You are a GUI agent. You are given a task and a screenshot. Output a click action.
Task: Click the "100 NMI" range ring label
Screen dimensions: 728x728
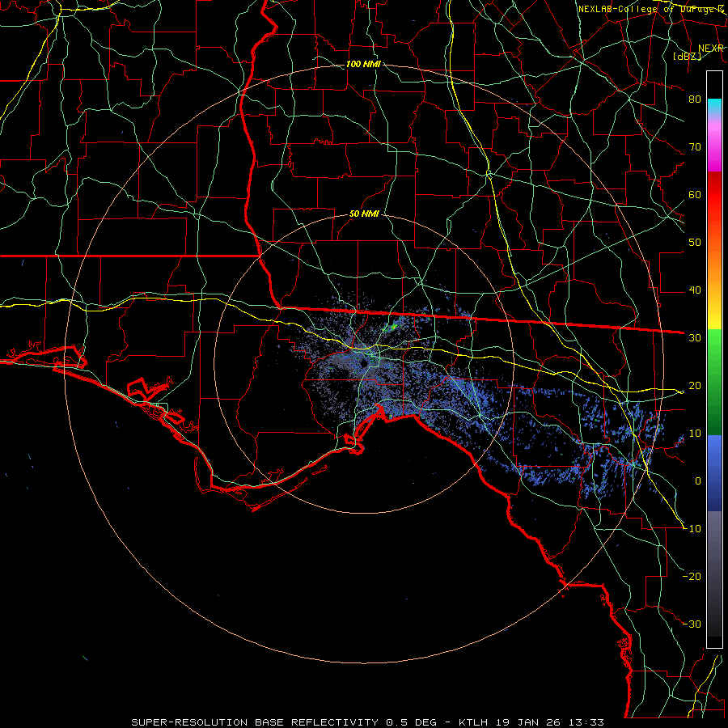click(x=363, y=64)
